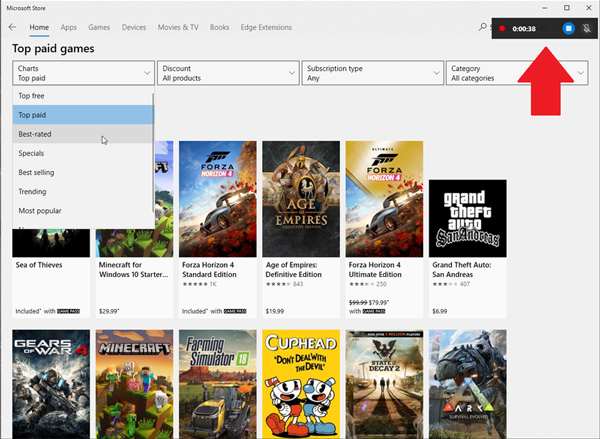Choose Top free from the list

(x=83, y=96)
